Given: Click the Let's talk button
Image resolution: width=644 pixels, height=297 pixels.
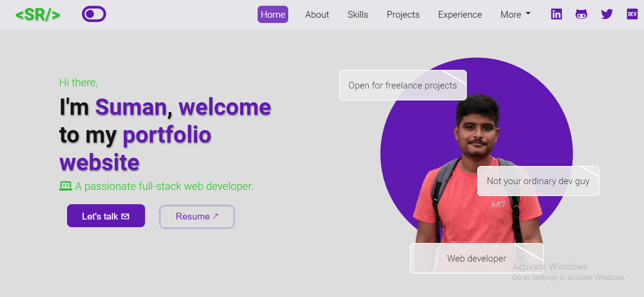Looking at the screenshot, I should tap(106, 216).
